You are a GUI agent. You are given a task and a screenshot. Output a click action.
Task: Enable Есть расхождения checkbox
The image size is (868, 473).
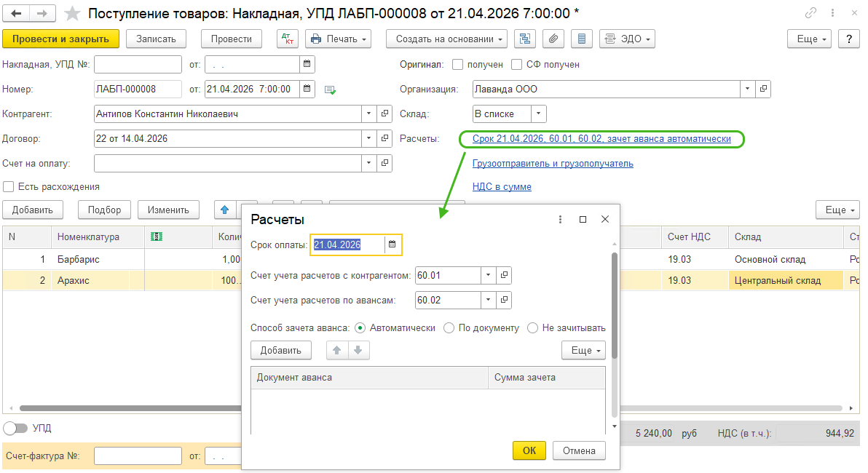click(8, 187)
